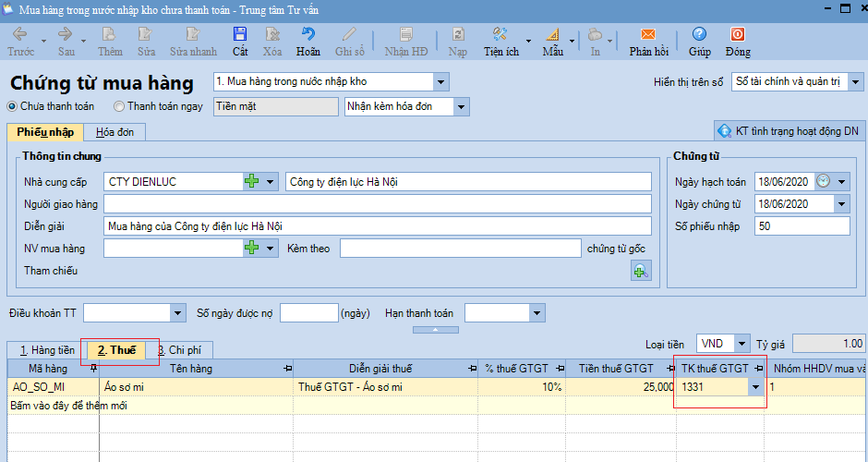Image resolution: width=868 pixels, height=462 pixels.
Task: Expand the Trước dropdown arrow
Action: coord(43,41)
